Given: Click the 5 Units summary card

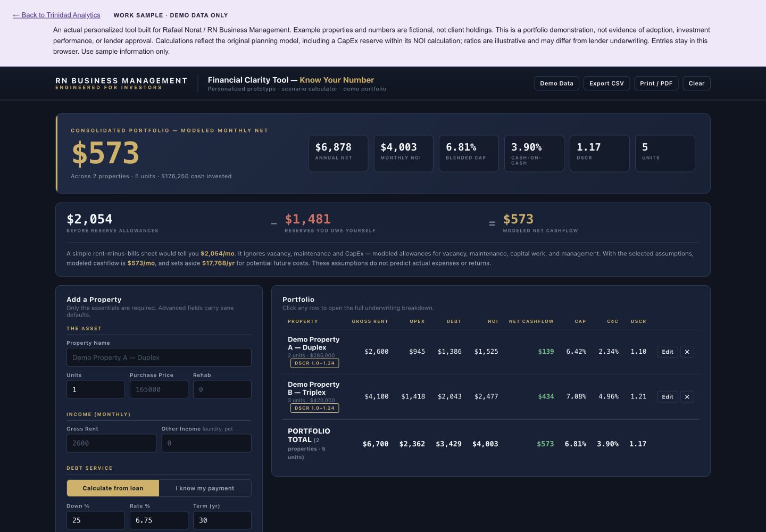Looking at the screenshot, I should (665, 153).
